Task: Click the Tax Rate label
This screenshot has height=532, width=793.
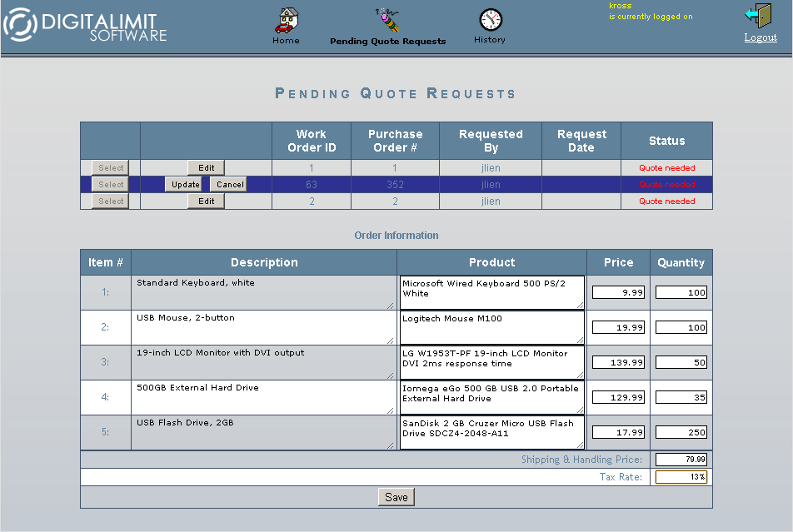Action: click(621, 477)
